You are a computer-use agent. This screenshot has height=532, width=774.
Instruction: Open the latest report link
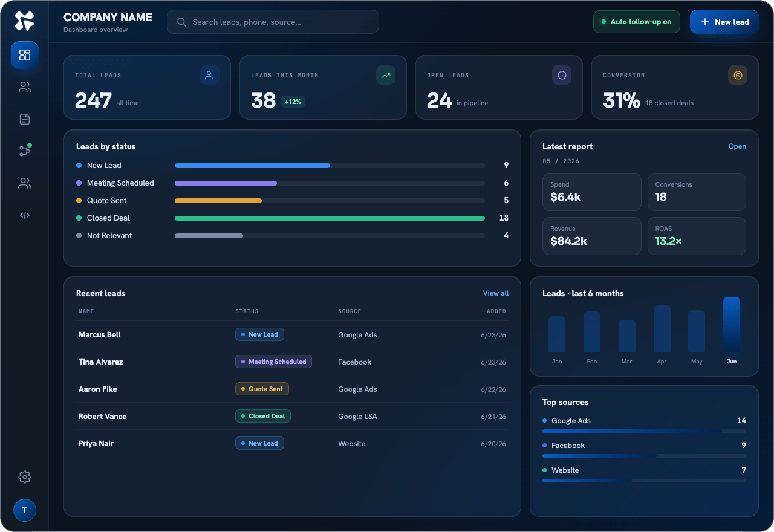click(737, 146)
